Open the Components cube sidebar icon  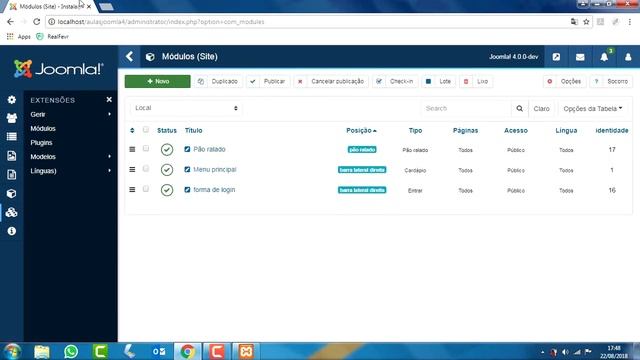[x=11, y=193]
